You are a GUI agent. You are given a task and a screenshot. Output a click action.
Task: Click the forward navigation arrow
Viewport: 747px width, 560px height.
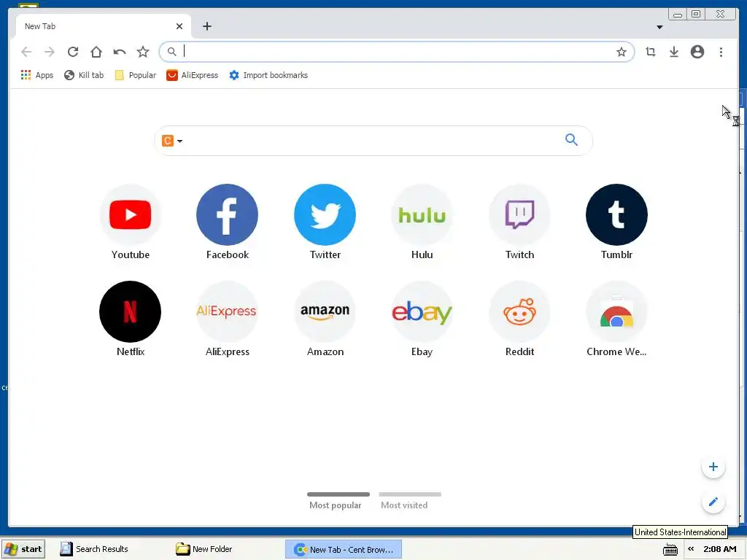tap(50, 52)
